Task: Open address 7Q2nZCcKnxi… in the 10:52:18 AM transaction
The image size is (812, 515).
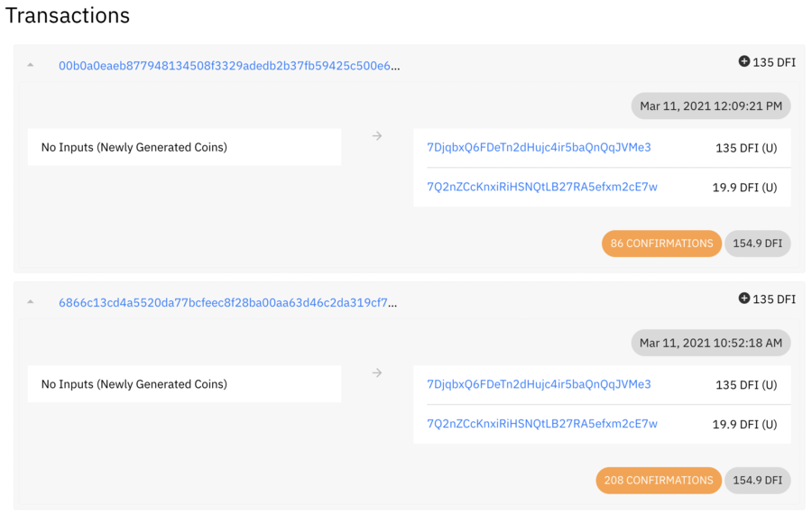Action: tap(541, 424)
